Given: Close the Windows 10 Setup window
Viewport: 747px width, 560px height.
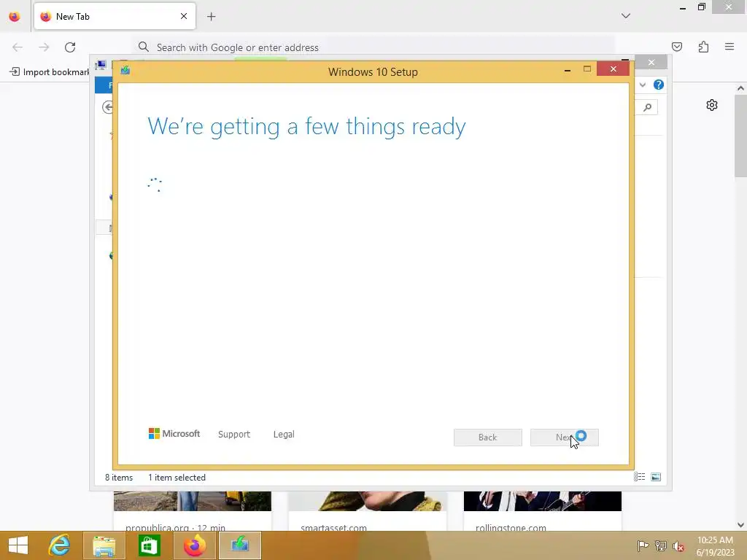Looking at the screenshot, I should tap(613, 69).
